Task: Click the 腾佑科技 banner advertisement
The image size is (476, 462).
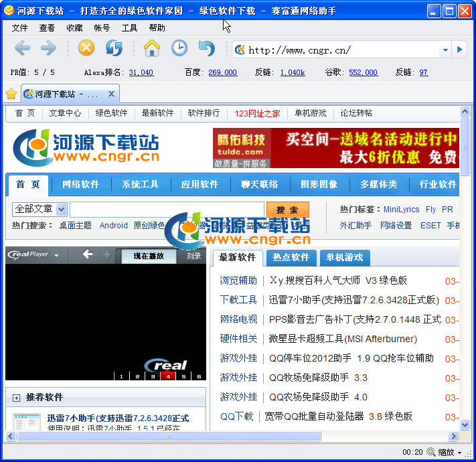Action: [x=336, y=148]
